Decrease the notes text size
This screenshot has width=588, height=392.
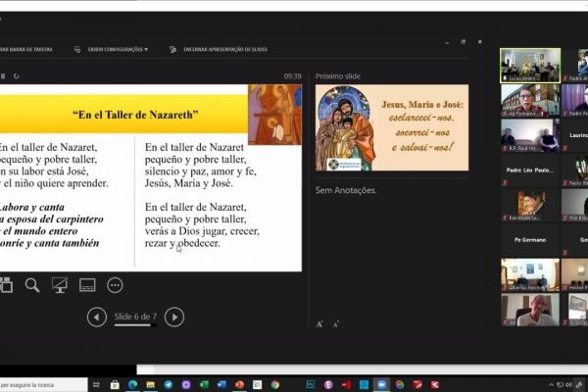[336, 323]
